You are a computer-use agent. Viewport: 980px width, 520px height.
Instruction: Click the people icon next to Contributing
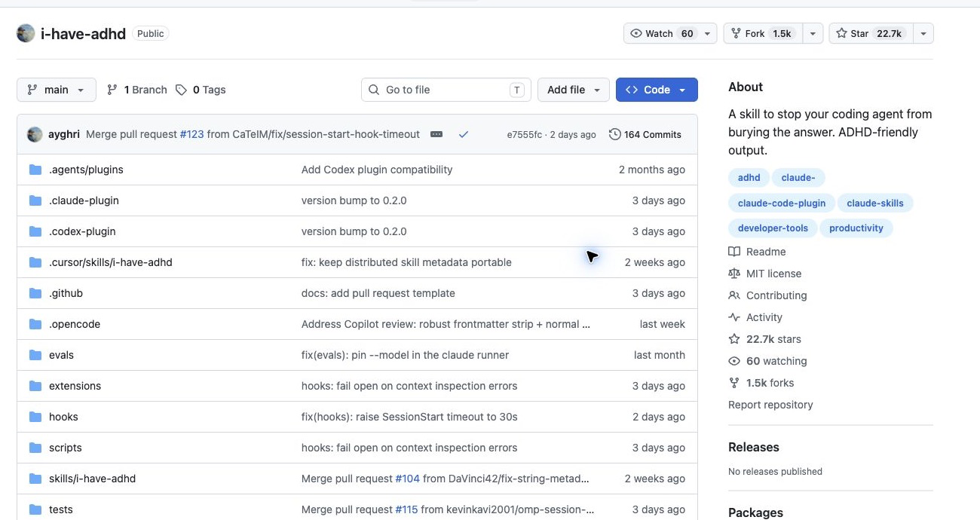(x=734, y=295)
